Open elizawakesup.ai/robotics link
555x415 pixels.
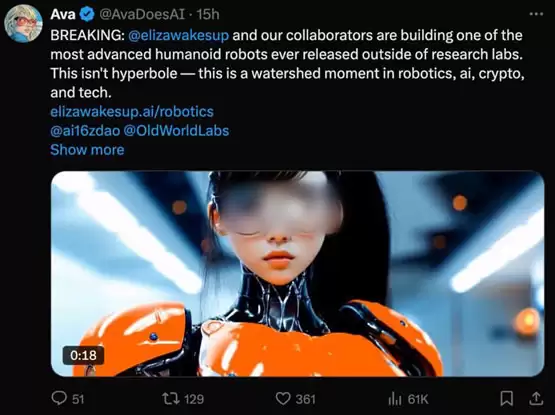tap(132, 112)
